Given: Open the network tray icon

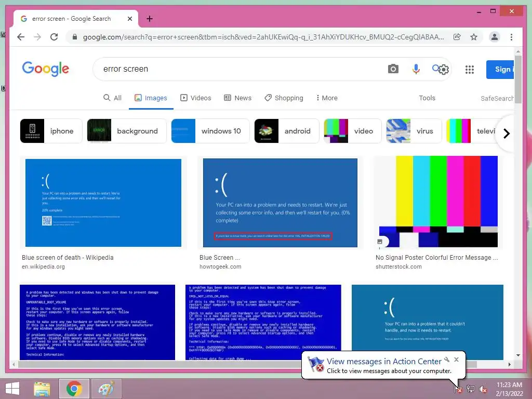Looking at the screenshot, I should click(471, 389).
